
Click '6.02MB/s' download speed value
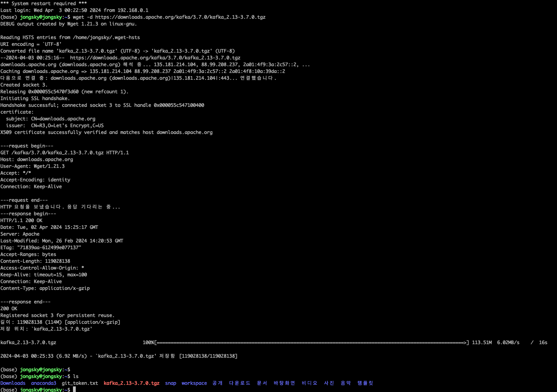(508, 343)
